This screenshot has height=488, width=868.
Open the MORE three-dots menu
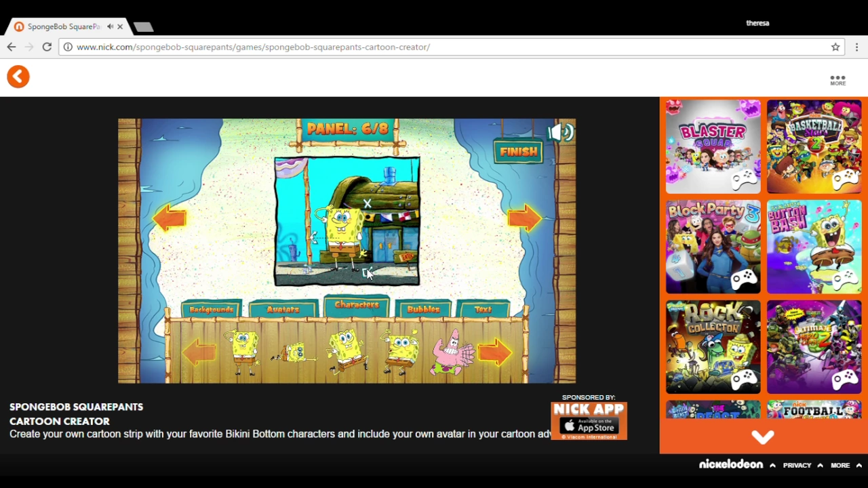point(837,80)
